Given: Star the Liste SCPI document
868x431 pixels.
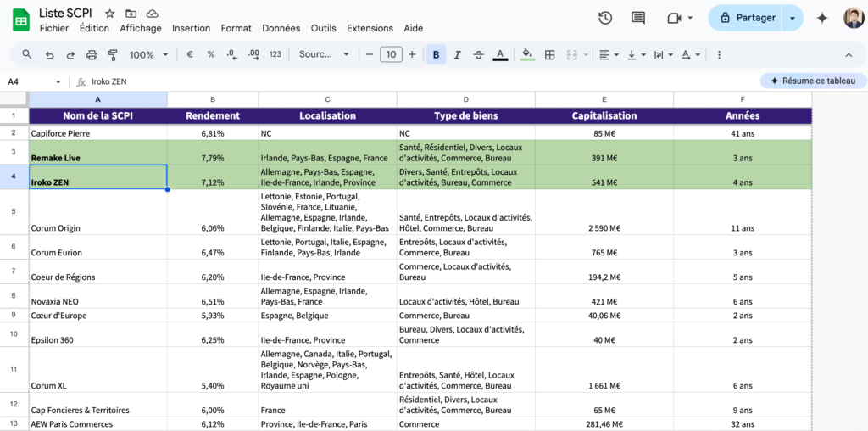Looking at the screenshot, I should pyautogui.click(x=109, y=14).
